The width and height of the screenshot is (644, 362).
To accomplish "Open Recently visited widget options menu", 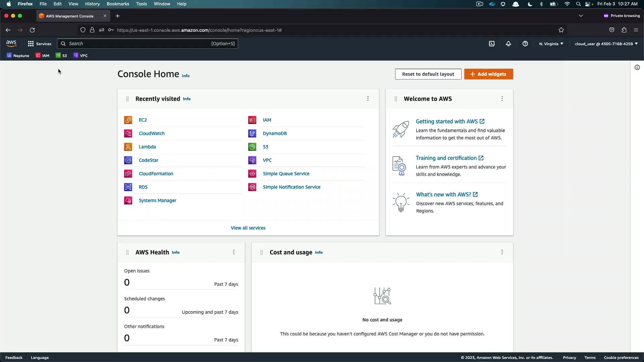I will pos(368,99).
